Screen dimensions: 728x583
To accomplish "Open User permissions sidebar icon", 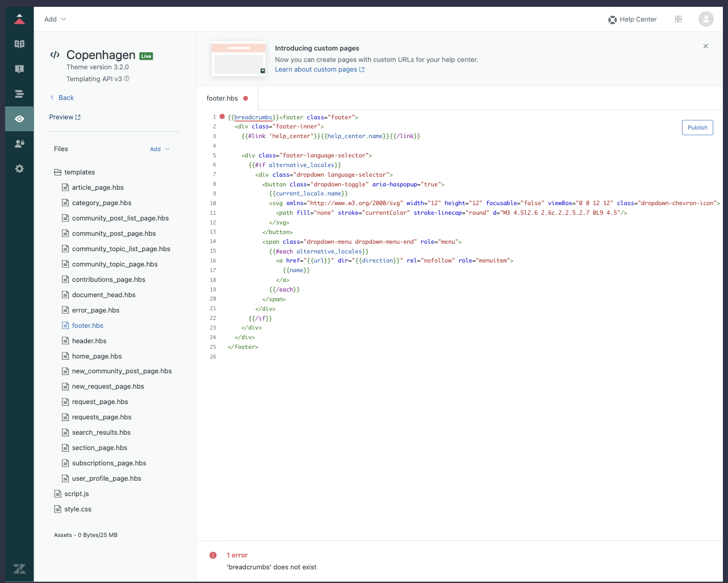I will 19,144.
